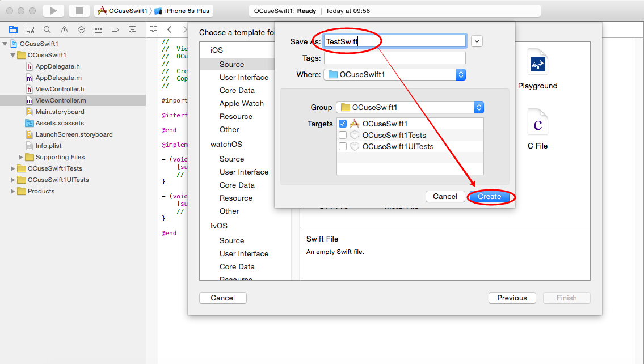Viewport: 644px width, 364px height.
Task: Open Assets.xcassets catalog
Action: coord(60,123)
